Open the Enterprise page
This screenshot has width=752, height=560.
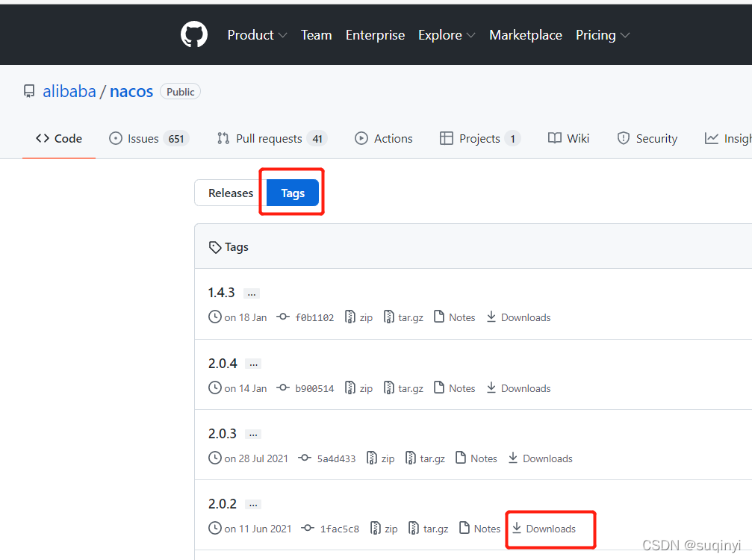coord(375,35)
